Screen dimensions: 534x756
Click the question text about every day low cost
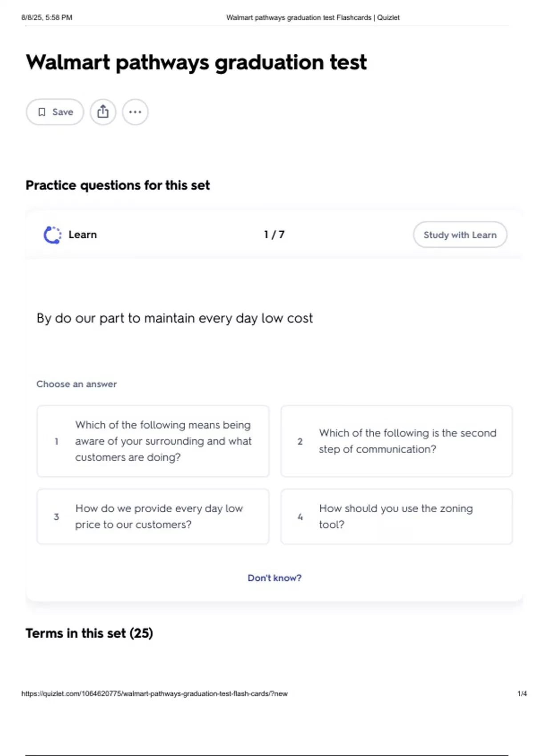(x=174, y=318)
